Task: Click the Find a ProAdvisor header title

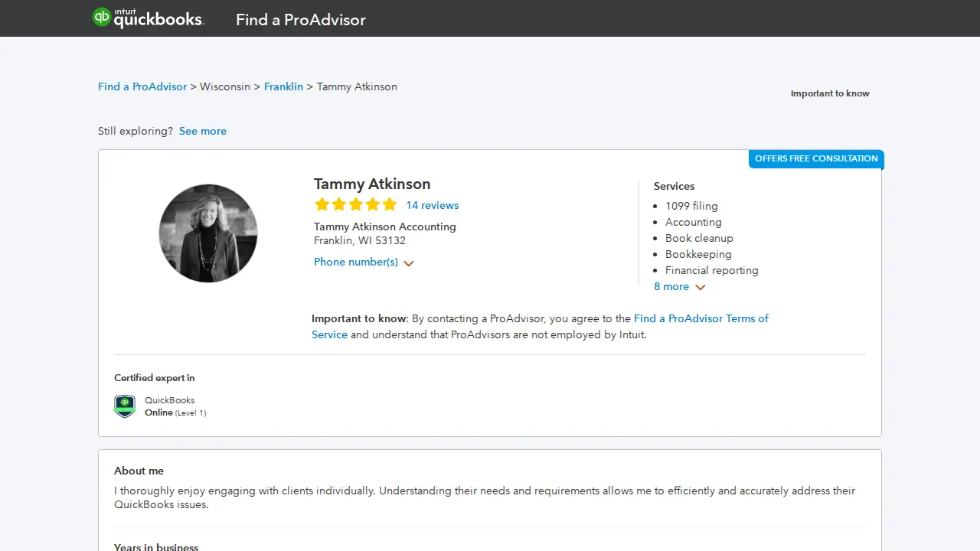Action: pyautogui.click(x=301, y=20)
